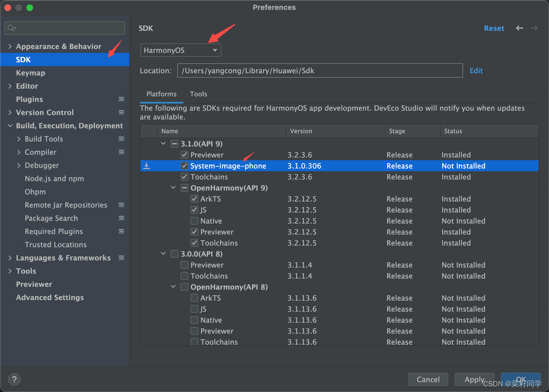Click the Stage column header

tap(413, 131)
